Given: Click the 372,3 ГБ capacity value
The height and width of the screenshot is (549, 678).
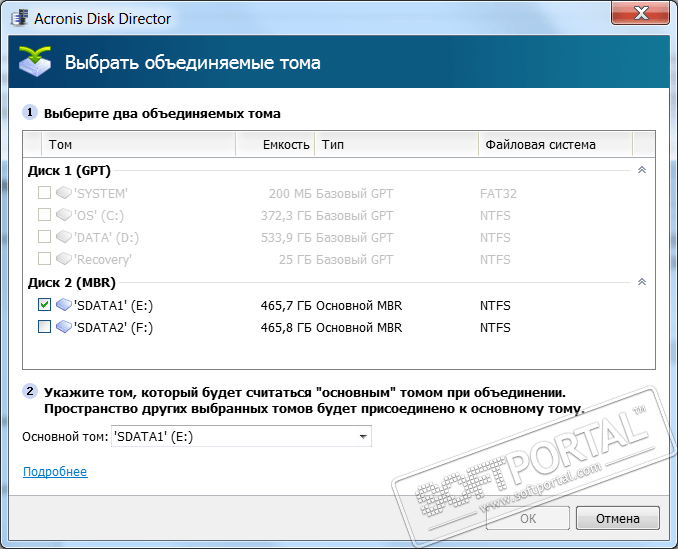Looking at the screenshot, I should [x=286, y=215].
